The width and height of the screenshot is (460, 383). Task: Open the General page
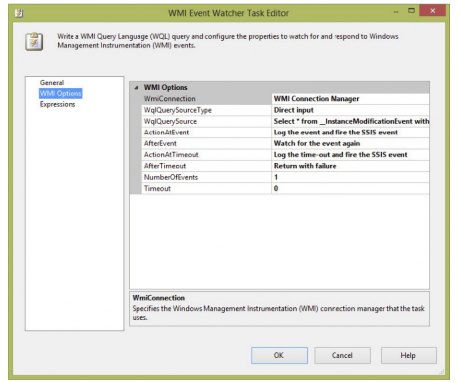[52, 83]
